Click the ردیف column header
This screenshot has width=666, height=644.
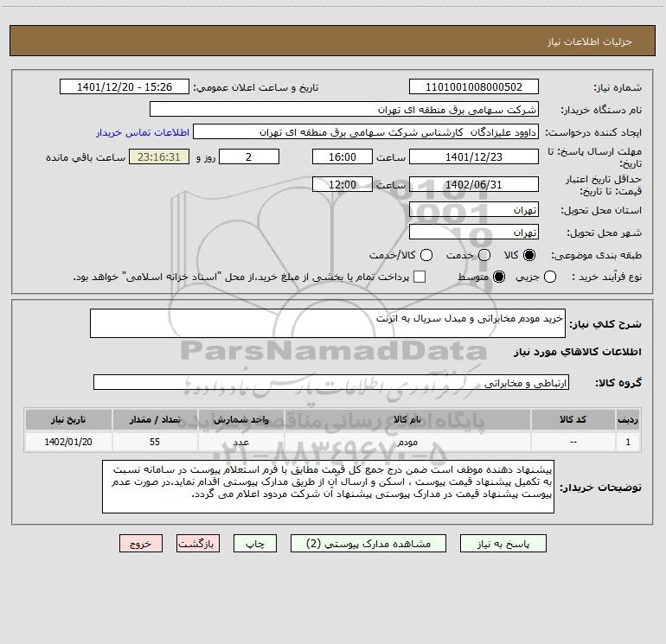pyautogui.click(x=628, y=419)
